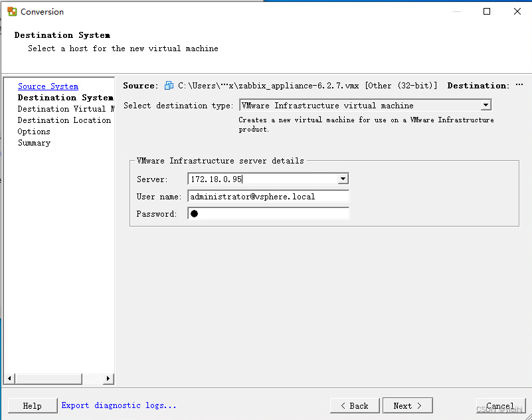This screenshot has width=532, height=420.
Task: Select the Summary step
Action: (35, 143)
